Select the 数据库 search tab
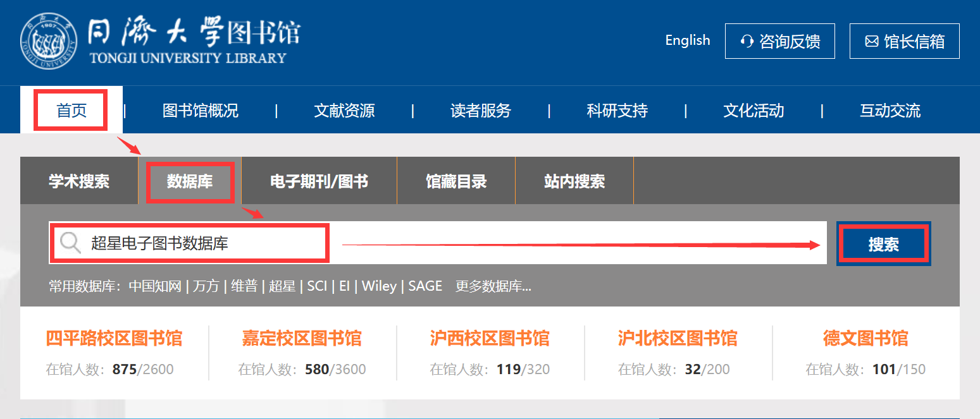The height and width of the screenshot is (419, 980). (x=190, y=181)
